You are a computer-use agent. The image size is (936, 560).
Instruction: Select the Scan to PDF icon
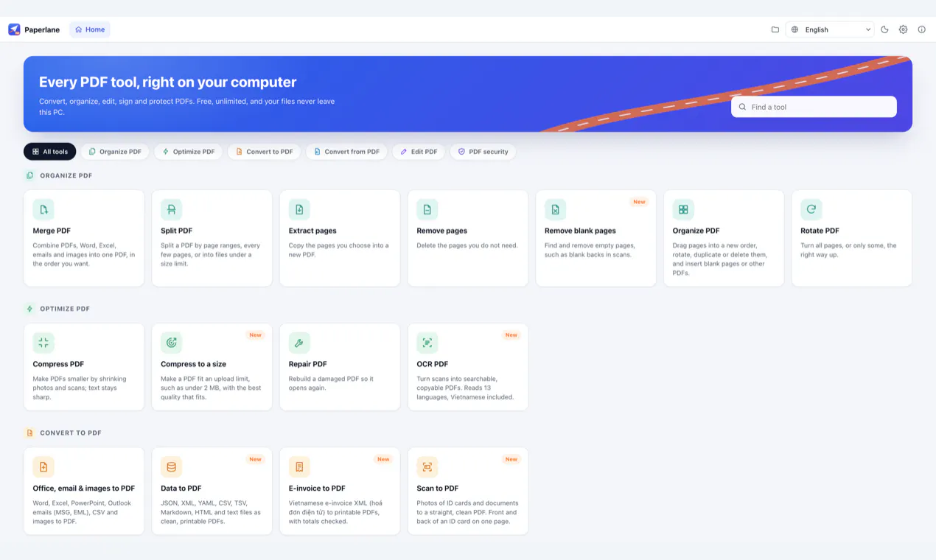pos(427,466)
